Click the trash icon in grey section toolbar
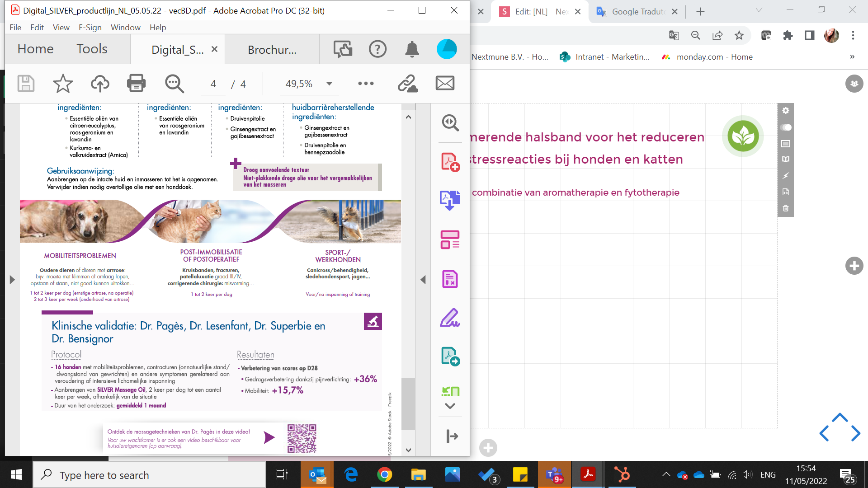Viewport: 868px width, 488px height. pos(786,208)
